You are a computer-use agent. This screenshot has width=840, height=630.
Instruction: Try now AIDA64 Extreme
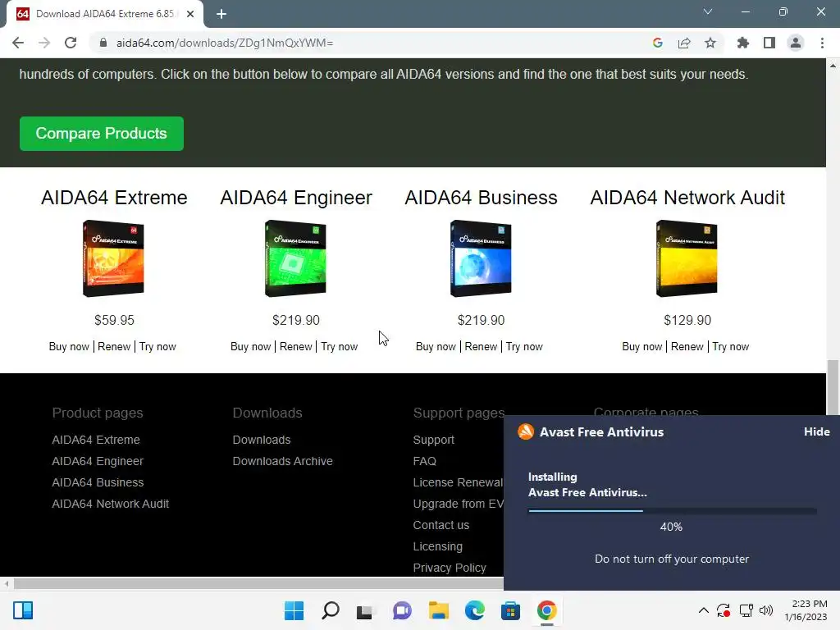(x=157, y=347)
